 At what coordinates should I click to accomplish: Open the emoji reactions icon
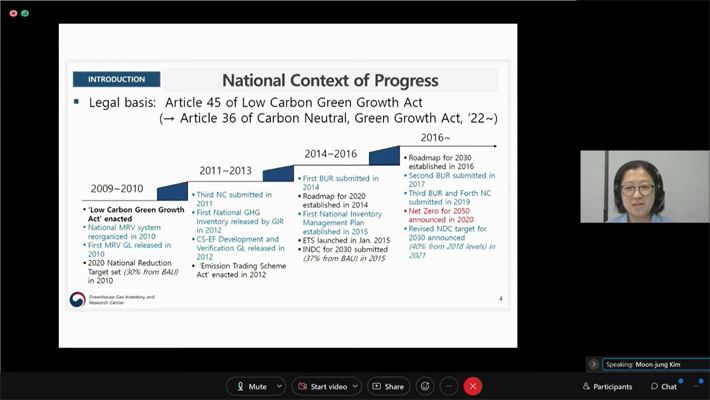point(425,386)
